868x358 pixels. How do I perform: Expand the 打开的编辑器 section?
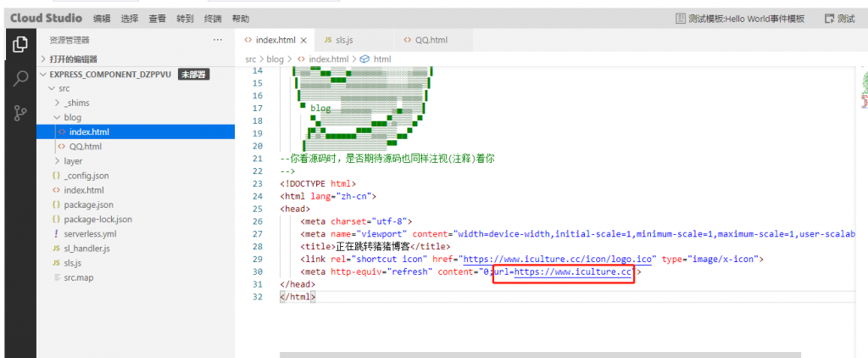coord(73,59)
